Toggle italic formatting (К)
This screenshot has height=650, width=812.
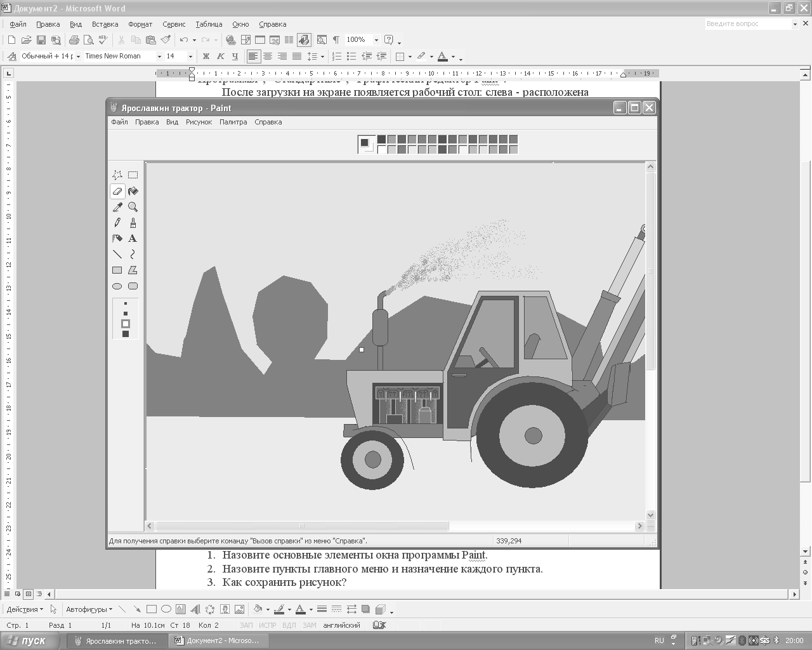point(220,56)
